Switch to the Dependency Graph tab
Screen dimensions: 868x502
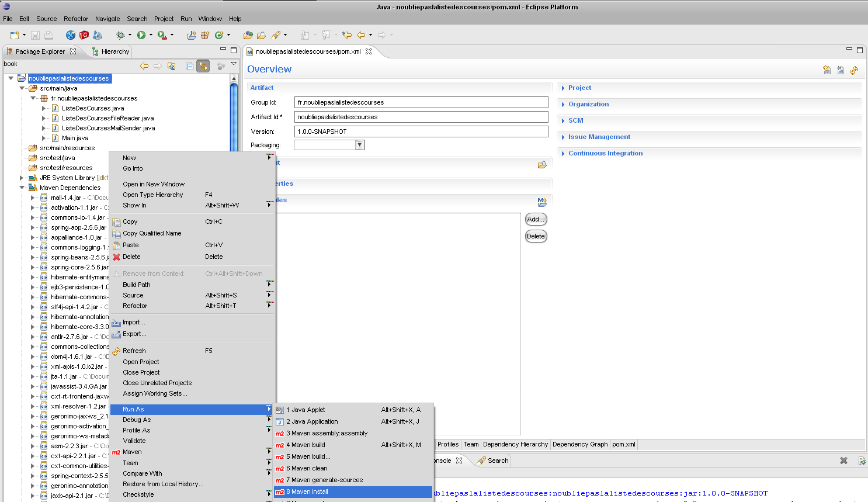click(579, 444)
